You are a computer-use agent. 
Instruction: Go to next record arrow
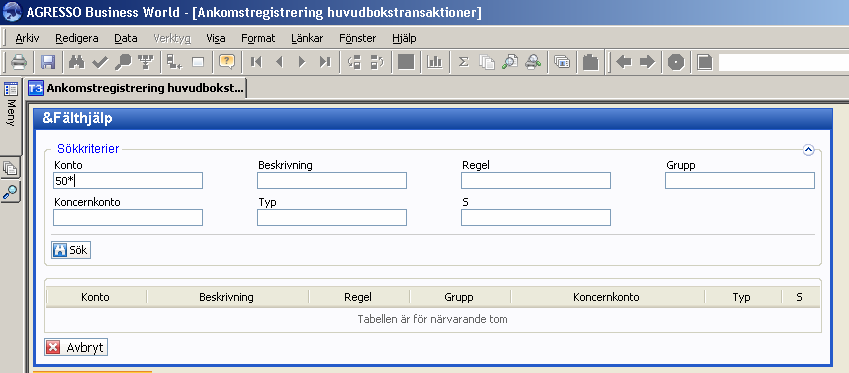302,62
